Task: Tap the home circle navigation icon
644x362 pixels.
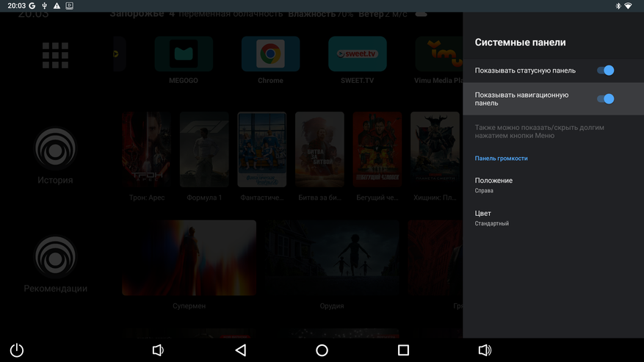Action: pos(322,350)
